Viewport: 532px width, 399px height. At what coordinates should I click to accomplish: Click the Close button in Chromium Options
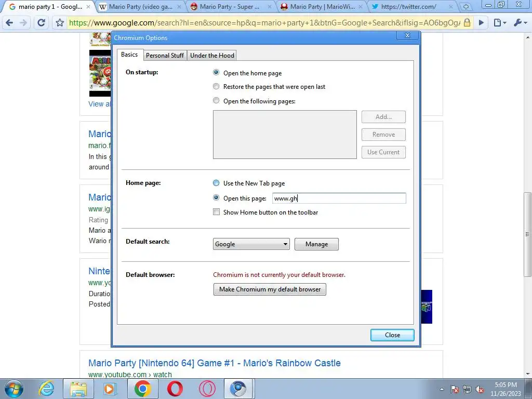pos(392,335)
